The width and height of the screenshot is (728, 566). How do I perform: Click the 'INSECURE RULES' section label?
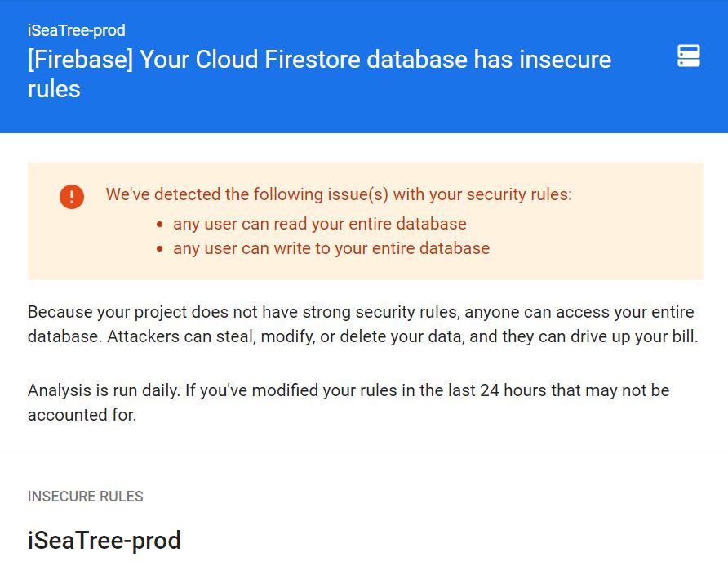pos(86,497)
